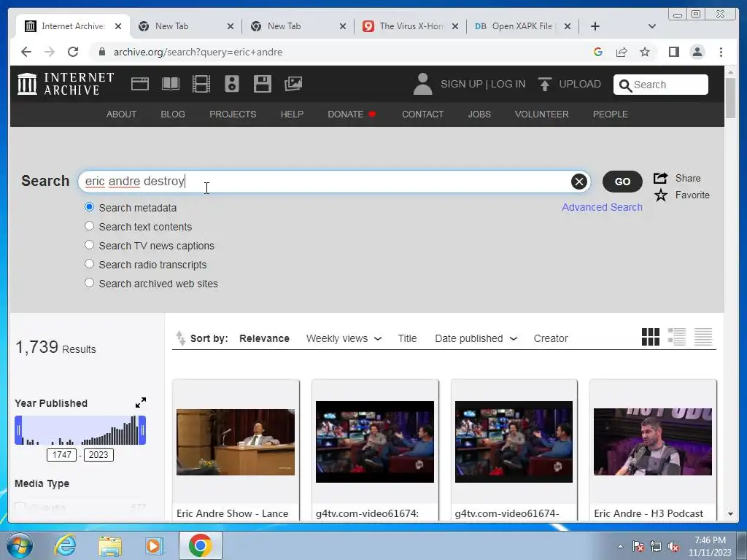Open the Web (Wayback) media icon
Screen dimensions: 747x560
[x=140, y=84]
